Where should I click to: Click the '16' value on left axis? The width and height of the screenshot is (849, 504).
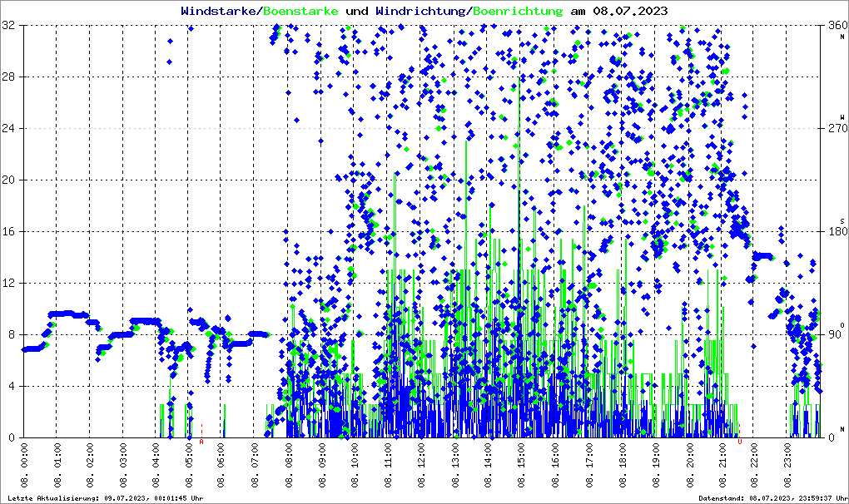click(9, 231)
